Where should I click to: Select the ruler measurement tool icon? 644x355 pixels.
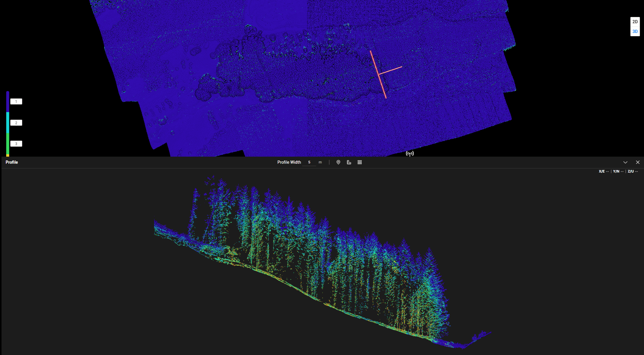coord(349,162)
